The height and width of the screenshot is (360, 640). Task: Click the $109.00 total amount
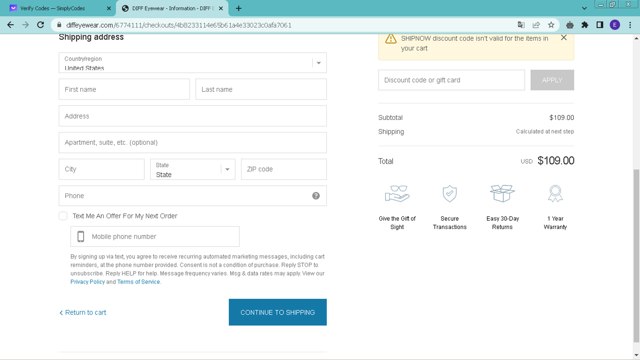(x=556, y=161)
